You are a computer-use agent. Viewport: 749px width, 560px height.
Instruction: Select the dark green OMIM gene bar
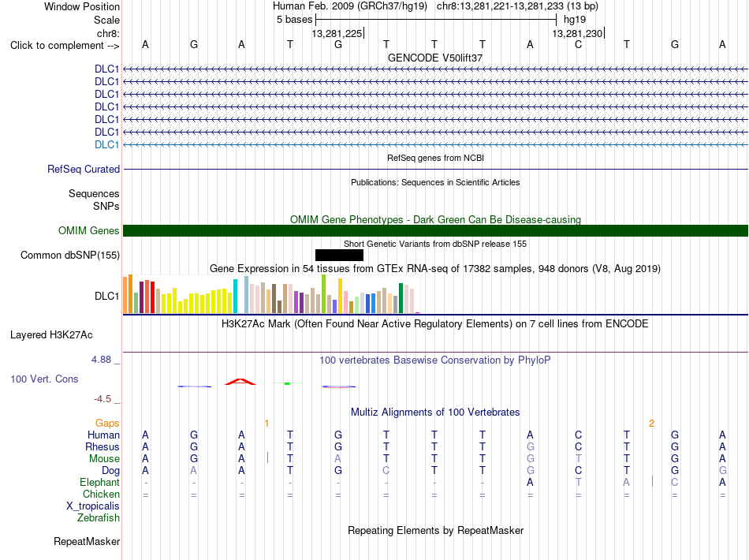tap(435, 231)
